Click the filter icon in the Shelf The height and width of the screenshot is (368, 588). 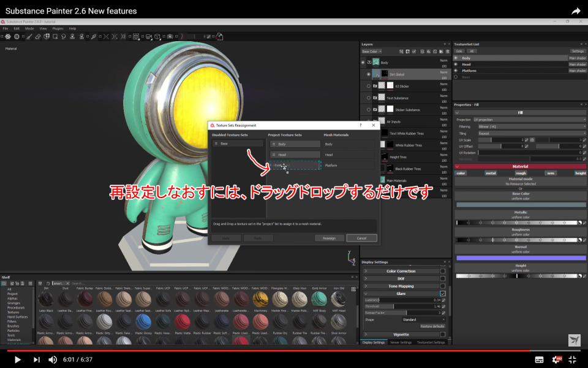coord(40,283)
